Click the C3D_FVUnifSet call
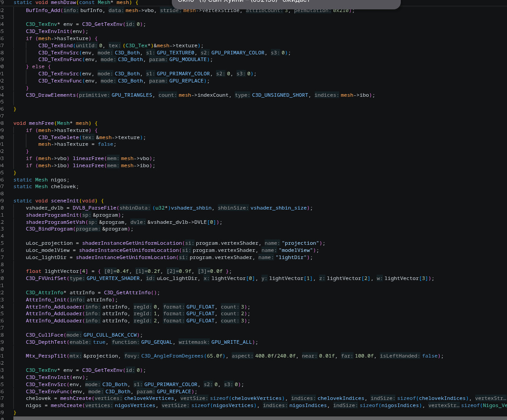This screenshot has height=420, width=507. pyautogui.click(x=46, y=278)
